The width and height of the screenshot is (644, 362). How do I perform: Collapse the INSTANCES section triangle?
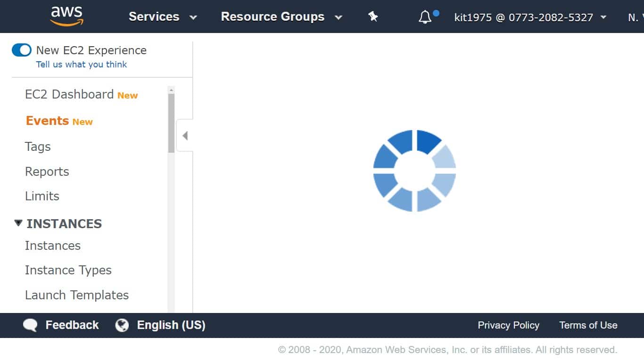pos(18,223)
